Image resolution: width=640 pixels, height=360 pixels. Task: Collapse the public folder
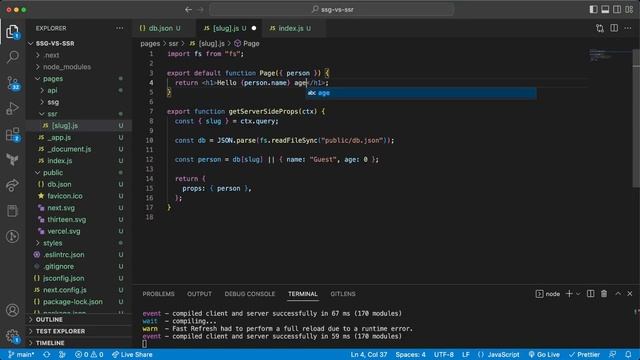79,173
